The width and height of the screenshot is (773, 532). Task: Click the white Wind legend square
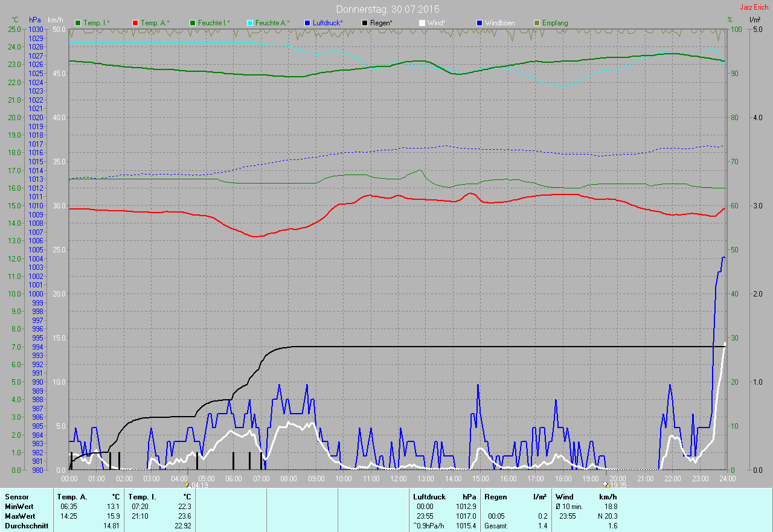pyautogui.click(x=422, y=23)
